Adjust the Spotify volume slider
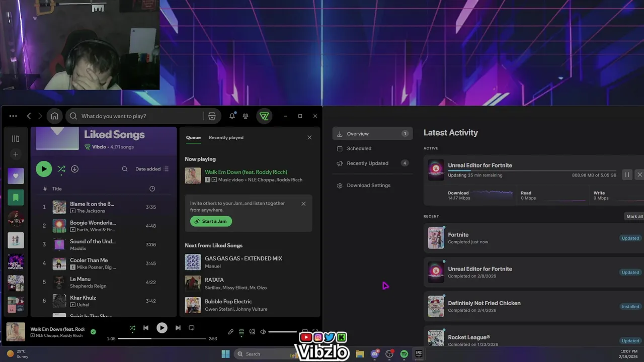This screenshot has width=644, height=362. 283,332
